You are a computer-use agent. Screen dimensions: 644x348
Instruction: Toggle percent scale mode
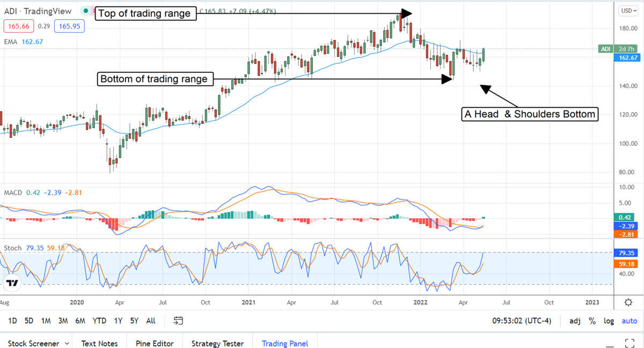point(592,321)
